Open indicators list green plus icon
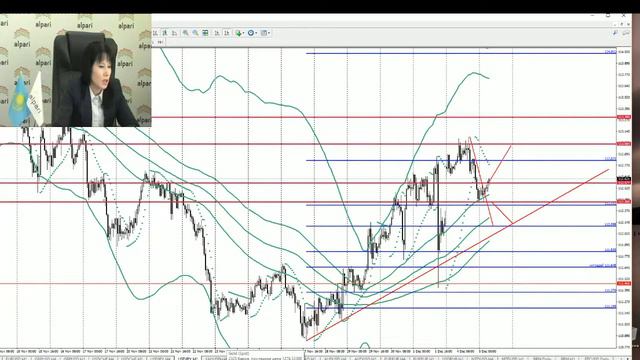 click(238, 33)
